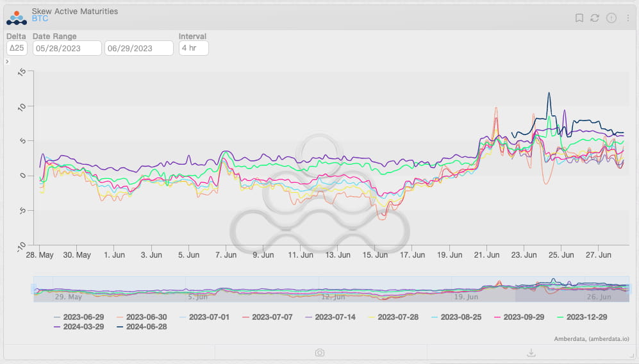This screenshot has height=364, width=639.
Task: Download chart data using download icon
Action: point(531,352)
